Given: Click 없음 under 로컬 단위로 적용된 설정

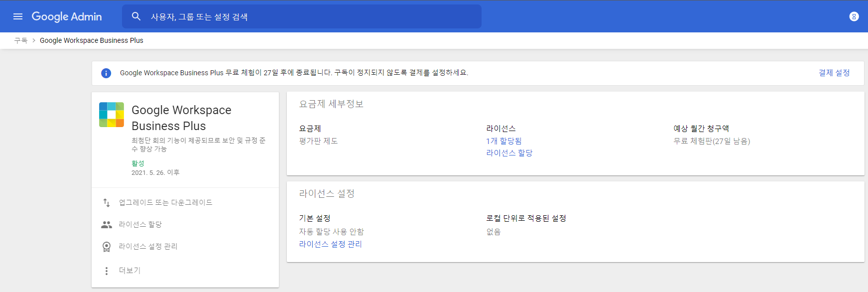Looking at the screenshot, I should click(494, 232).
